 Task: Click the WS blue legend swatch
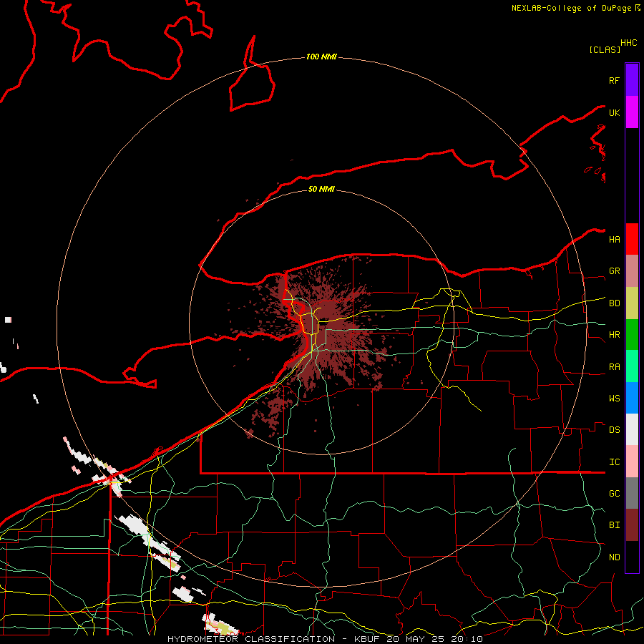coord(632,398)
